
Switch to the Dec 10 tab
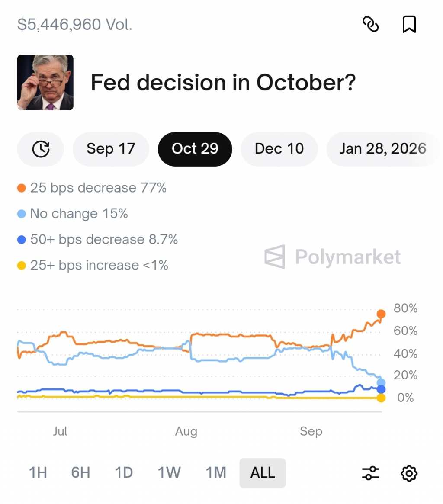pyautogui.click(x=279, y=149)
